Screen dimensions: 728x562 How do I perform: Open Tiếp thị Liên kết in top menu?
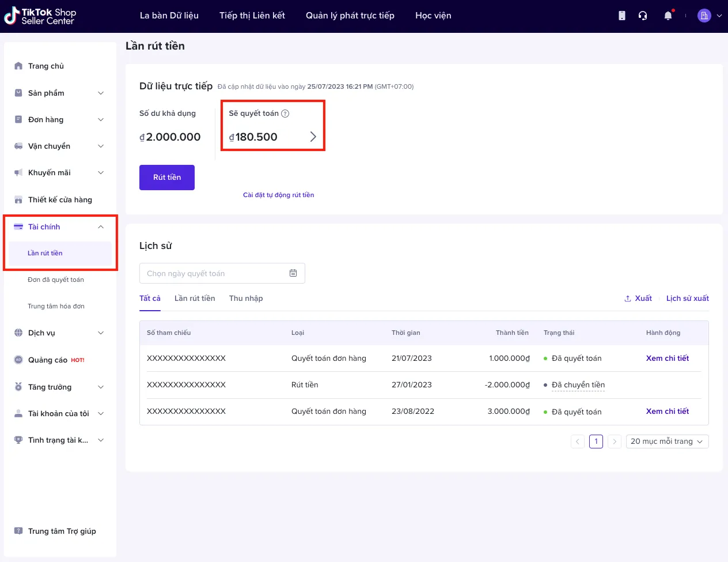pyautogui.click(x=252, y=16)
